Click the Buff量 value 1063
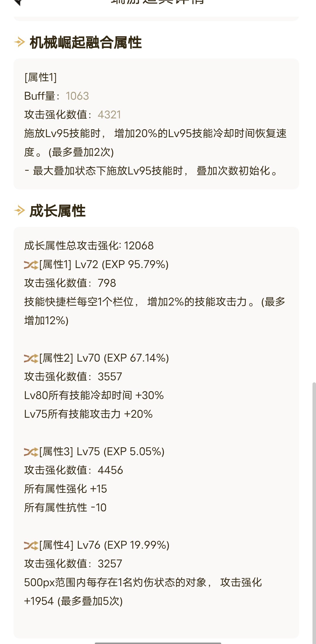The image size is (316, 644). tap(77, 96)
